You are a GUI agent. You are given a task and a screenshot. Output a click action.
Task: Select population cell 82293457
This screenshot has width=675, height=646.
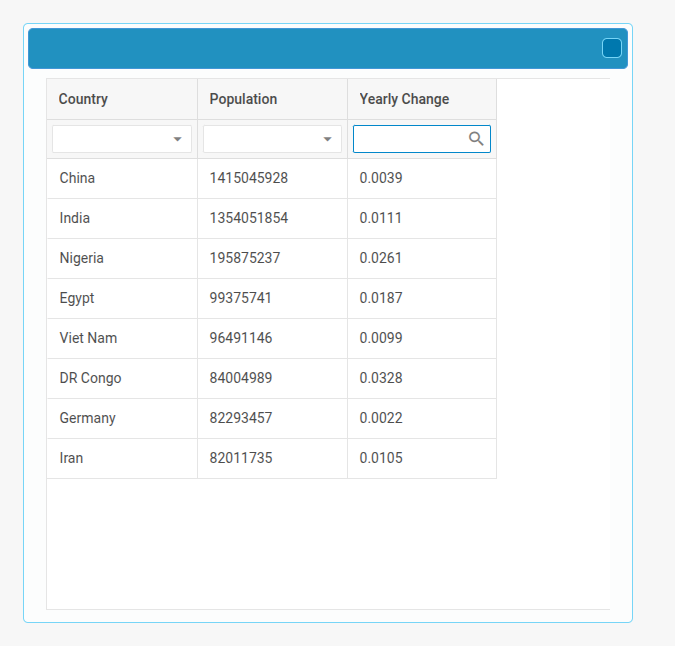241,418
